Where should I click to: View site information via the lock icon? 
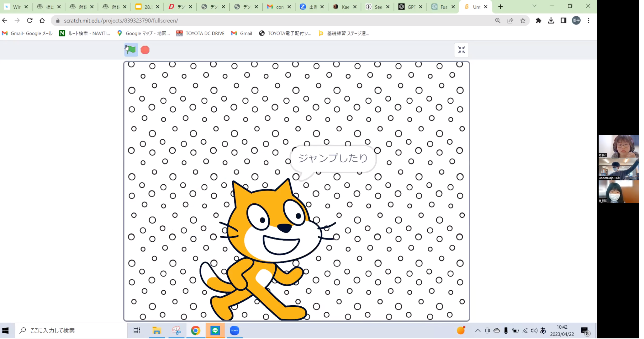(58, 21)
